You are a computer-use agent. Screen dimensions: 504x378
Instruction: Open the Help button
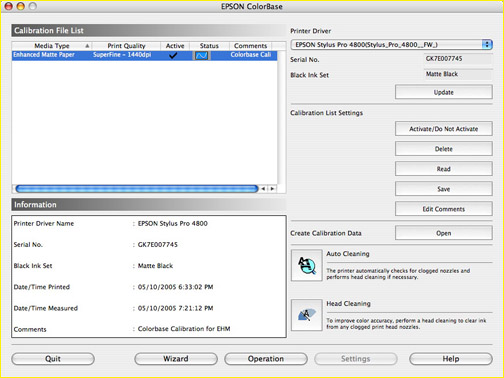(x=451, y=359)
